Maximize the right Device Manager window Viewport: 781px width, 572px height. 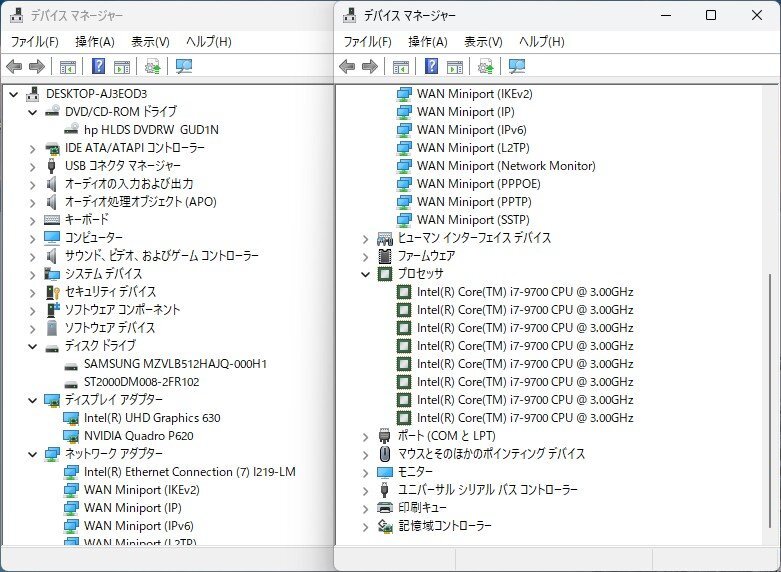711,15
